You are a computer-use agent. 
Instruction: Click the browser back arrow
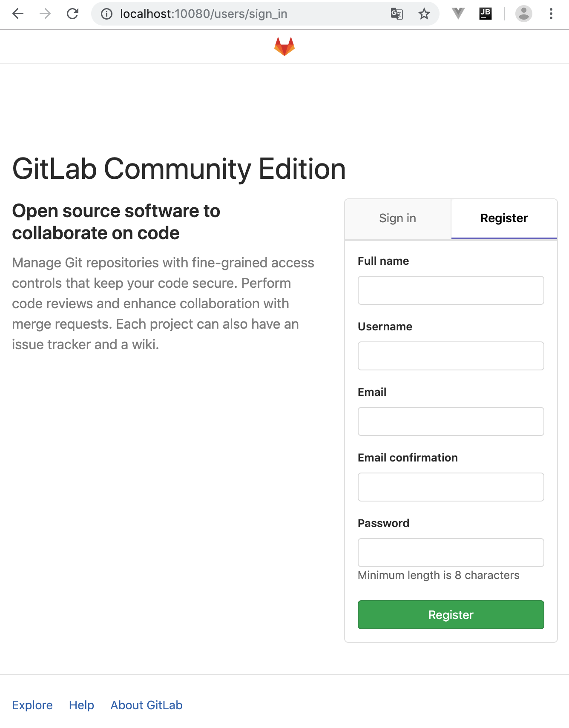point(18,14)
